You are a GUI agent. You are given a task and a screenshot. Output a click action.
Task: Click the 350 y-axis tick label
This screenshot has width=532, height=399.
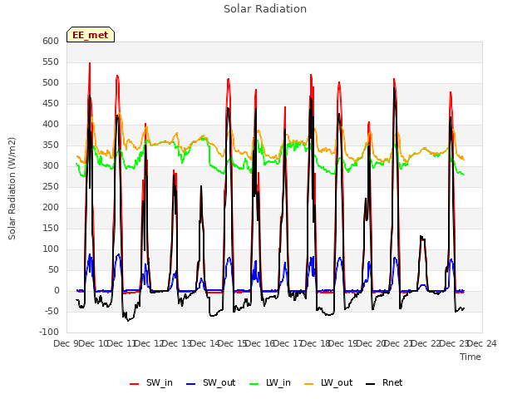51,145
